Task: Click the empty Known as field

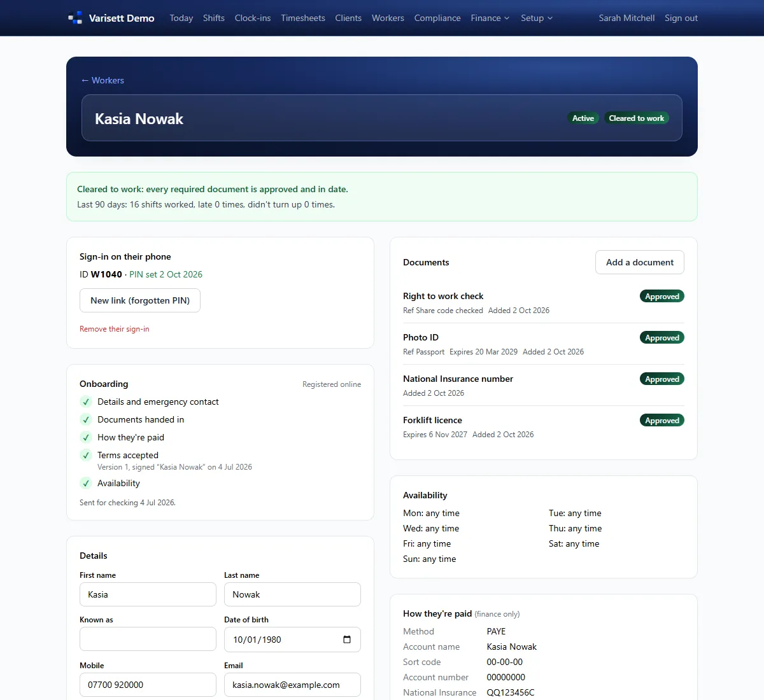Action: pyautogui.click(x=148, y=639)
